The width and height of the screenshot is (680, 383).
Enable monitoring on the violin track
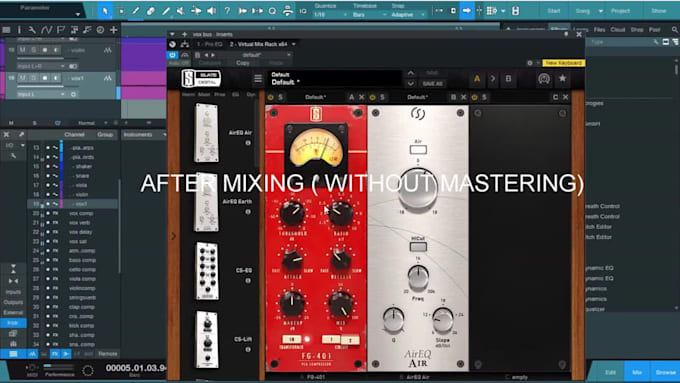[x=56, y=50]
